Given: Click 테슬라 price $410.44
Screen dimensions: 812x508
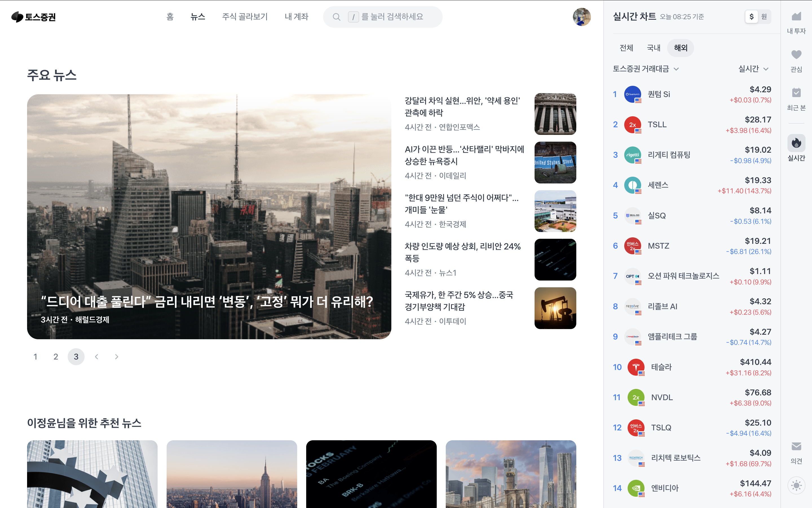Looking at the screenshot, I should click(756, 362).
